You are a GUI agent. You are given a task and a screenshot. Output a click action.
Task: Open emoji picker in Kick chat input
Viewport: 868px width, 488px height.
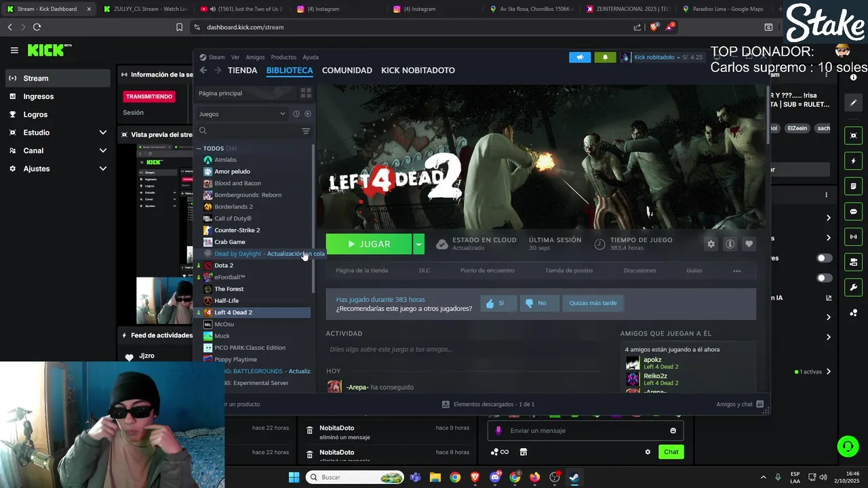click(673, 430)
